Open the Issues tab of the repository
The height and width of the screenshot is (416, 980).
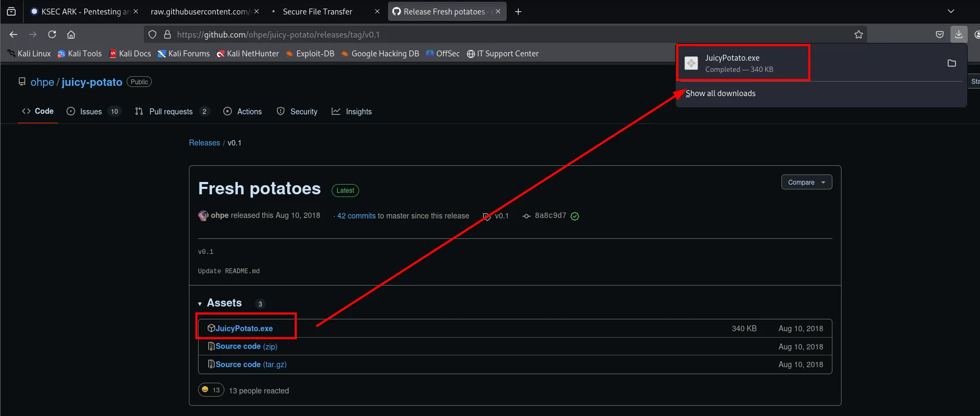pos(94,112)
